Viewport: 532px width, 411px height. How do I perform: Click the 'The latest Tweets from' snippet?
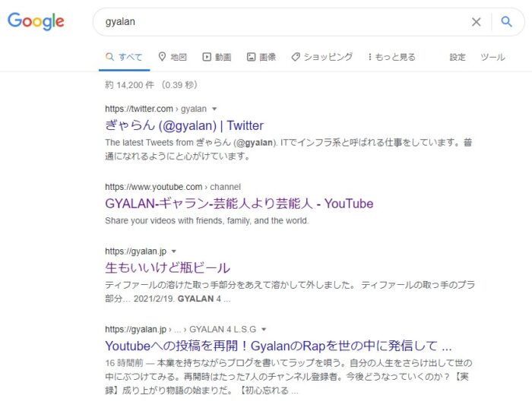(x=288, y=149)
